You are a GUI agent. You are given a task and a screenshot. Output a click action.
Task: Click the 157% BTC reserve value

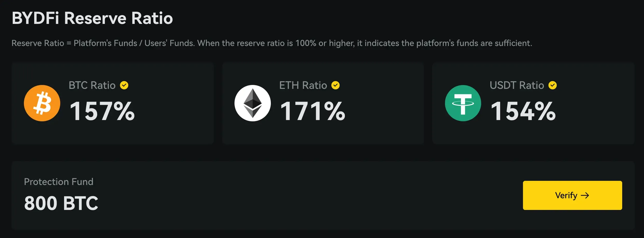tap(102, 111)
